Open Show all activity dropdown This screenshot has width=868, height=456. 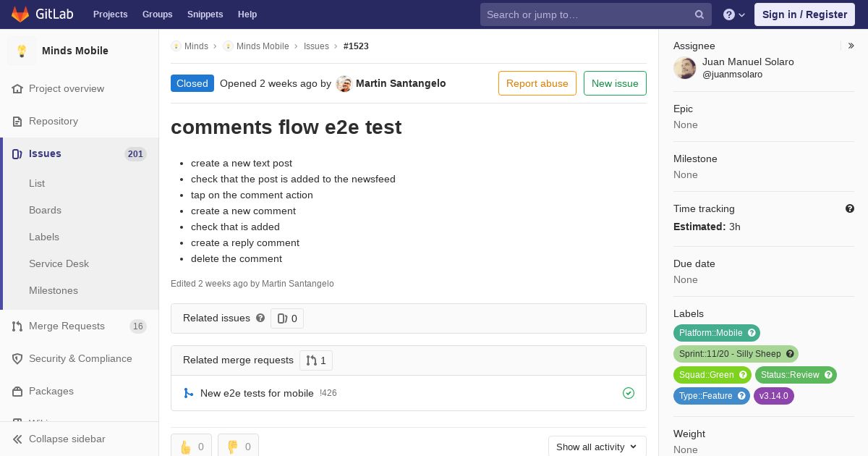point(597,447)
